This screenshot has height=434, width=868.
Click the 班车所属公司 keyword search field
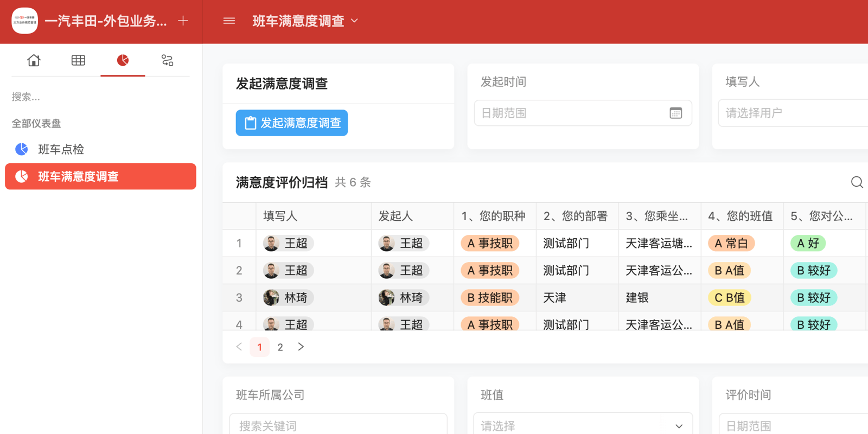338,426
